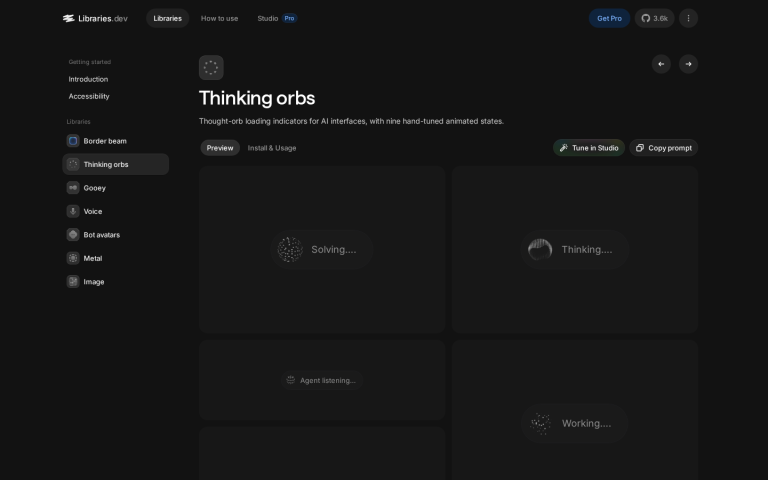Click the Bot avatars sidebar icon

[73, 235]
